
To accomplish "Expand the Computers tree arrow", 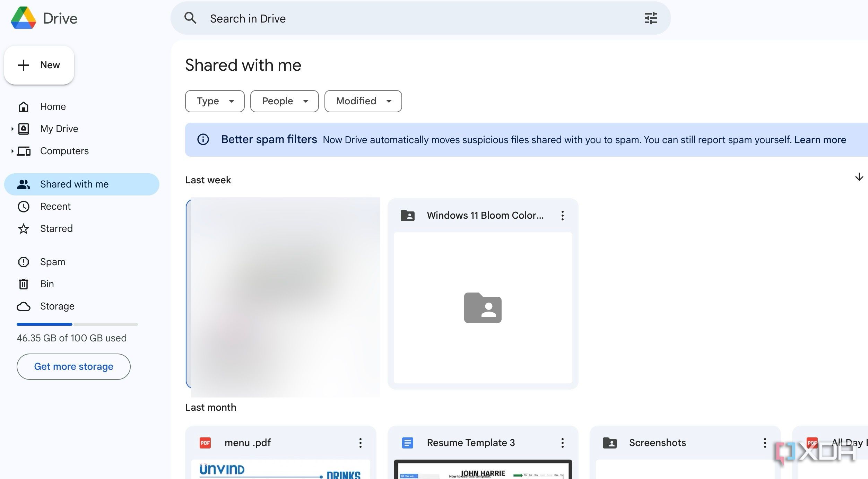I will click(12, 151).
